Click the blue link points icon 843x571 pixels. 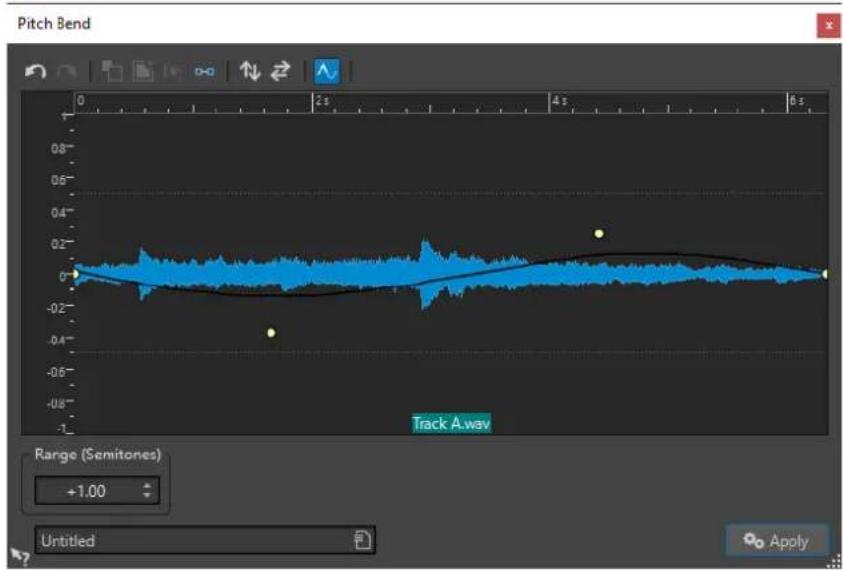(x=204, y=72)
